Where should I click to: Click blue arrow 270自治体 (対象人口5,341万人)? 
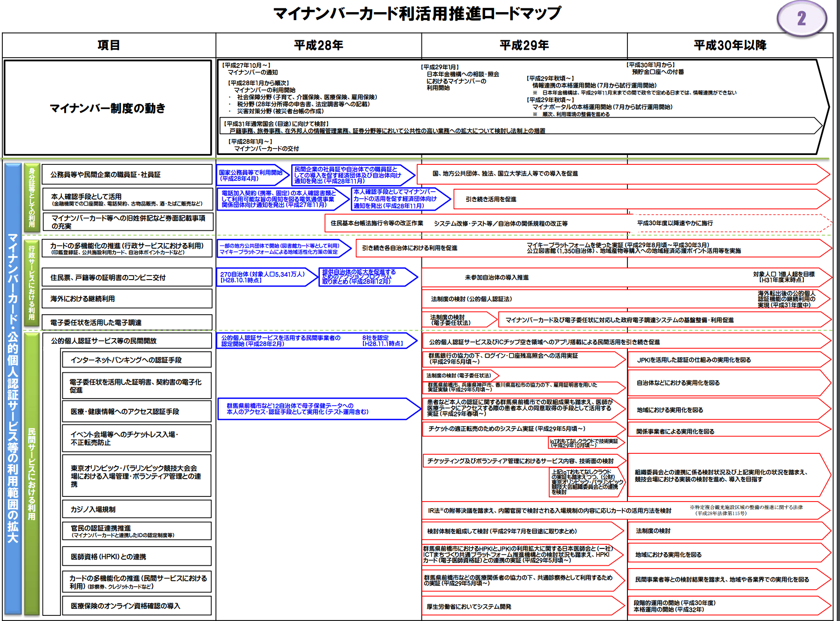[x=267, y=277]
